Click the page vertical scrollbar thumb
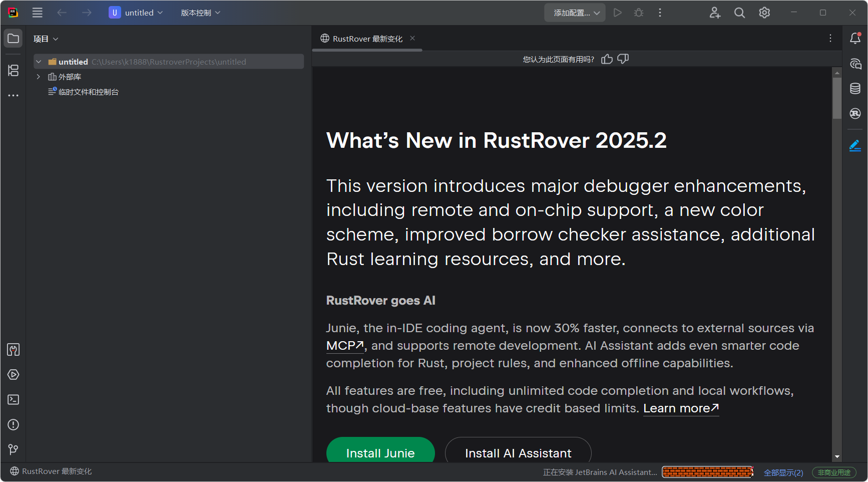 837,98
